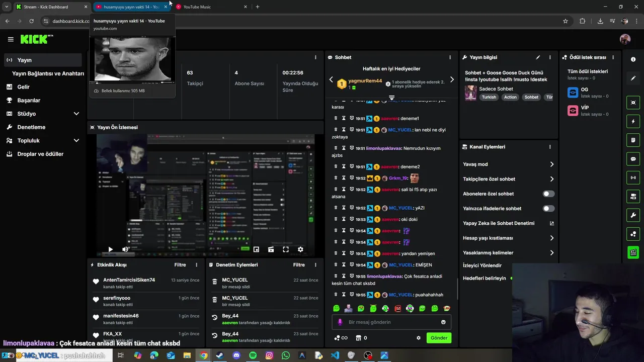Open Kanal Eylemleri three-dot menu
Screen dimensions: 644x362
coord(550,147)
